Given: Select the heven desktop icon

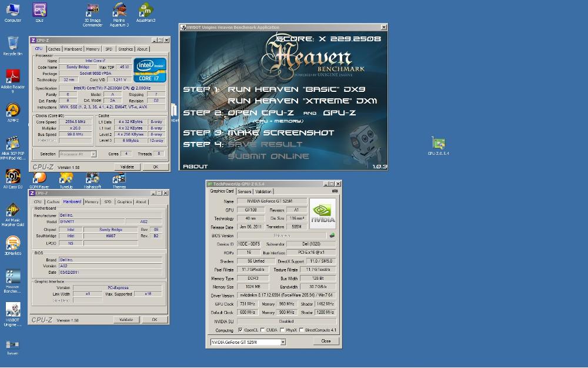Looking at the screenshot, I should click(x=13, y=347).
